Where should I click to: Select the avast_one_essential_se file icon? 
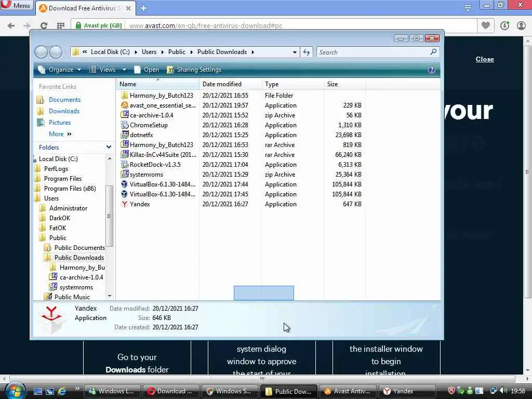tap(125, 105)
